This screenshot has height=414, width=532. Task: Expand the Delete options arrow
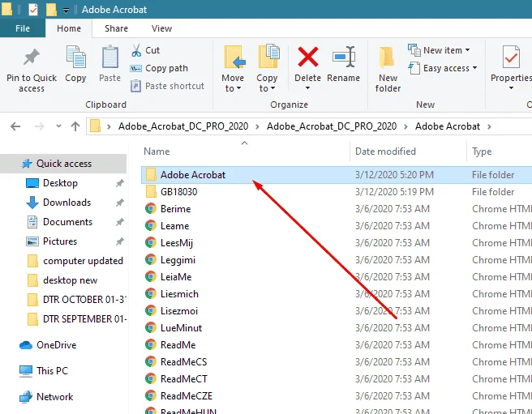coord(307,88)
